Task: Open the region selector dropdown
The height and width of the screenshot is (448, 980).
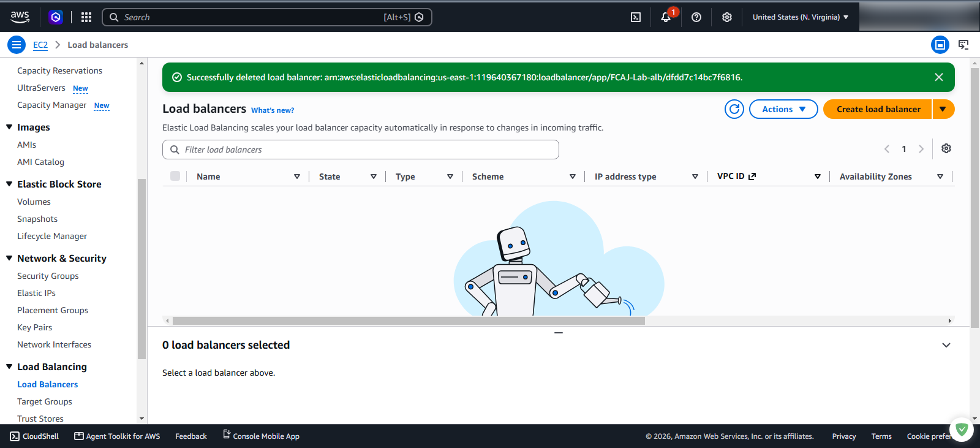Action: (x=801, y=17)
